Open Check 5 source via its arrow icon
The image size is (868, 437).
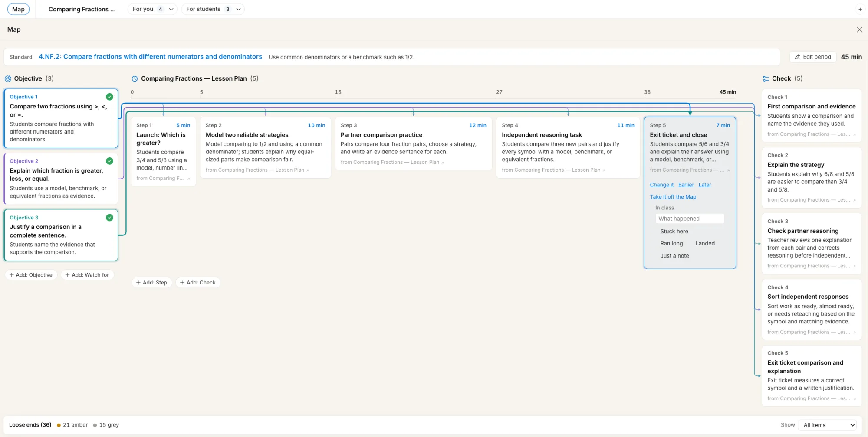[855, 399]
